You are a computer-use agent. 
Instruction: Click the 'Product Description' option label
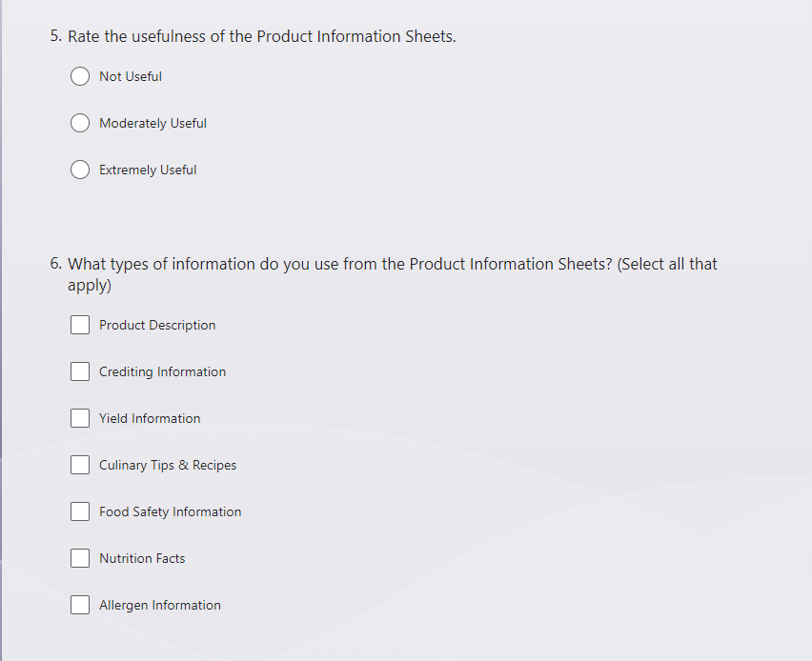point(157,325)
